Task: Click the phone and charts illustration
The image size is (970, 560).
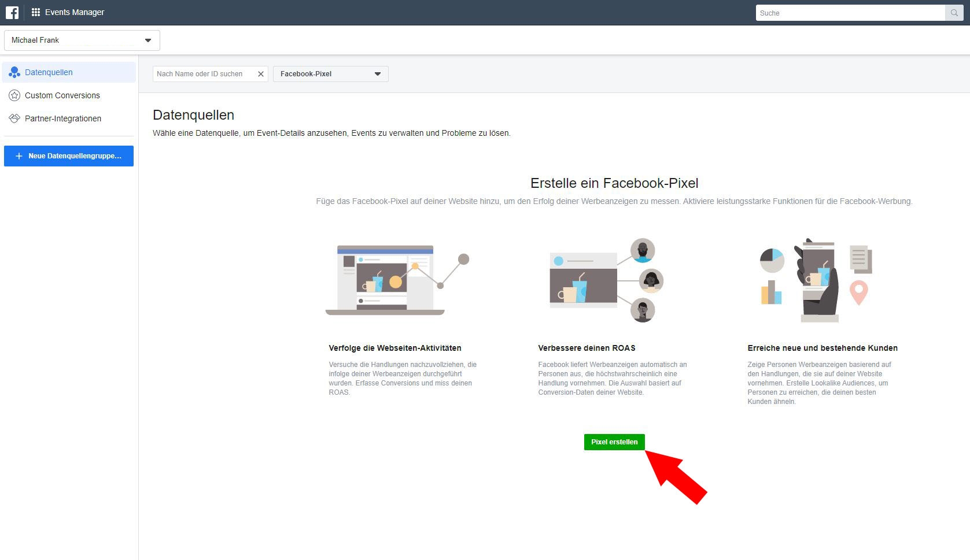Action: 816,280
